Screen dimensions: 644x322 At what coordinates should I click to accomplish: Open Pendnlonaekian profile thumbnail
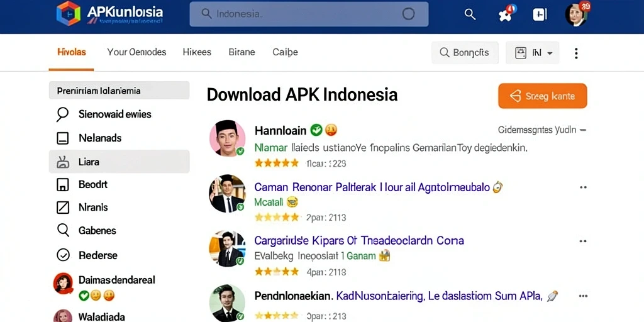click(227, 303)
